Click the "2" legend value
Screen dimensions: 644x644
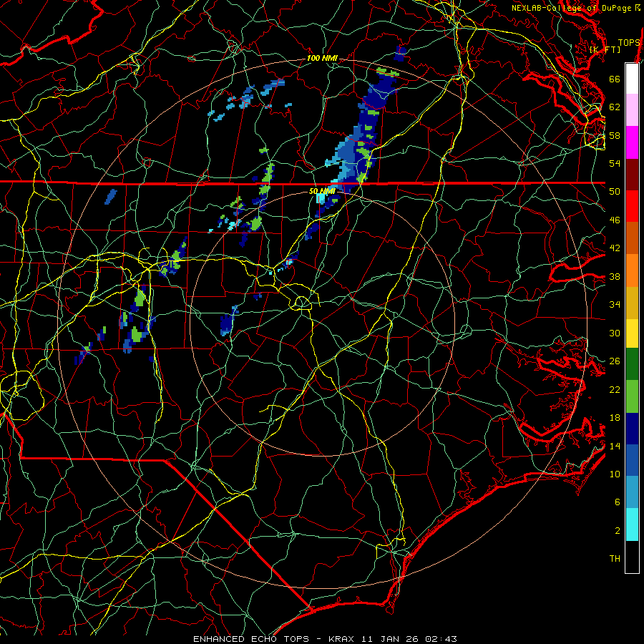click(x=618, y=531)
